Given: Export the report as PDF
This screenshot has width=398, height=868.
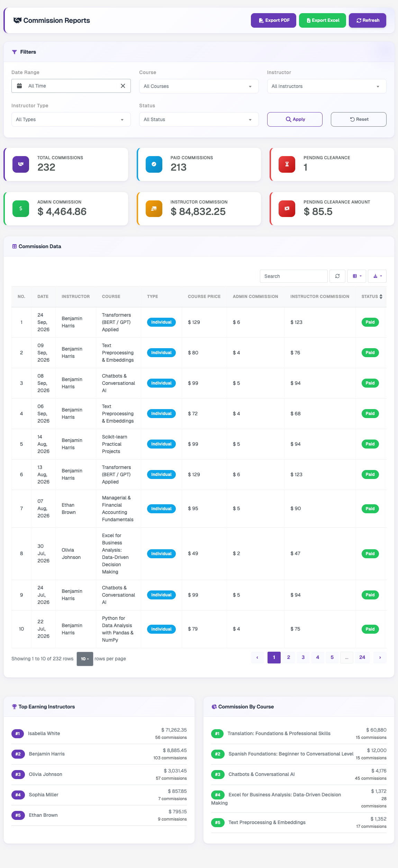Looking at the screenshot, I should pyautogui.click(x=273, y=20).
